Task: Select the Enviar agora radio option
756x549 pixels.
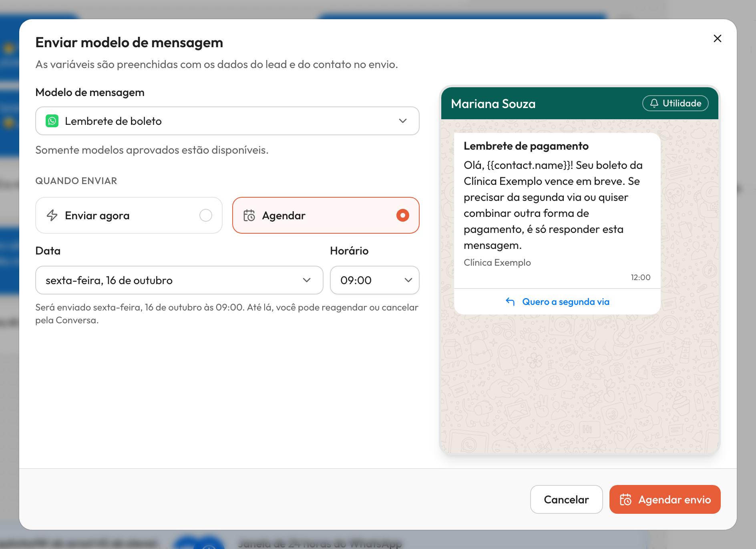Action: click(129, 215)
